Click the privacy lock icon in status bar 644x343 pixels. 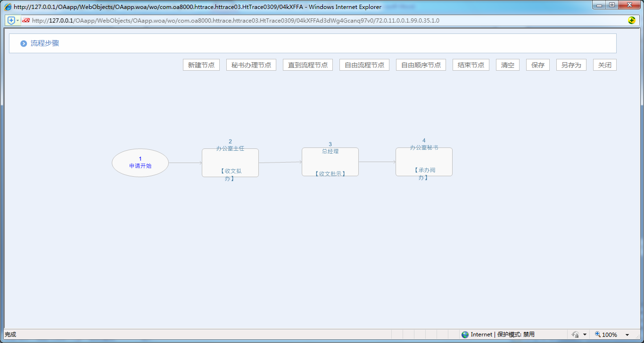pos(575,335)
